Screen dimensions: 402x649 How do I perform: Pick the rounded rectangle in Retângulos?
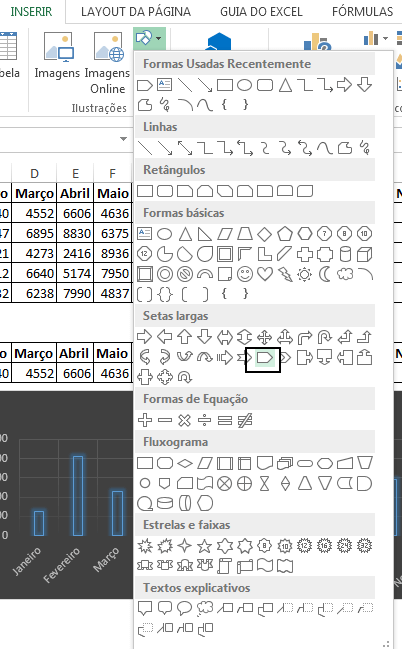point(165,191)
